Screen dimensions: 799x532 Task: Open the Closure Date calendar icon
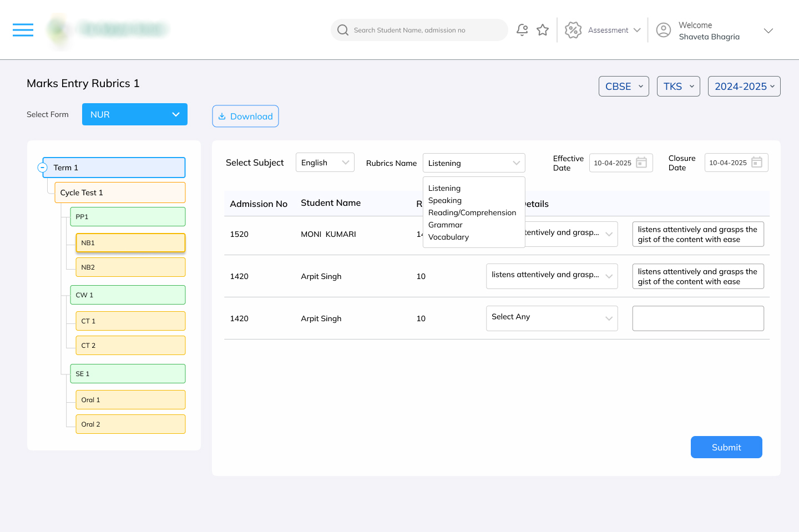coord(757,163)
